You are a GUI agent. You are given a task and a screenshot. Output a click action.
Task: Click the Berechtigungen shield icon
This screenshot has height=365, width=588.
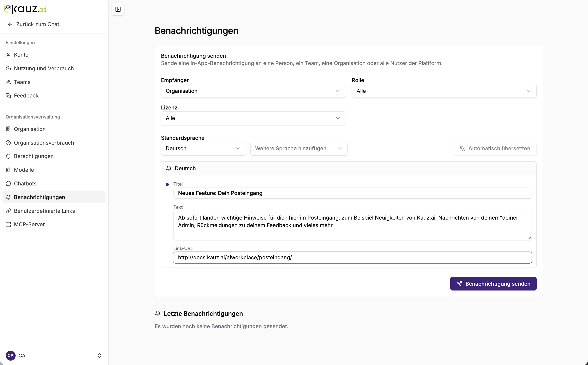click(x=8, y=156)
